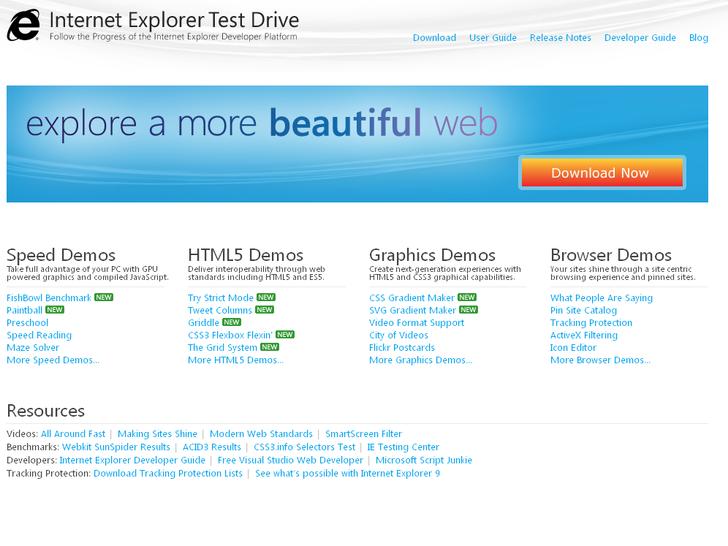Click the NEW badge next to Paintball
The height and width of the screenshot is (546, 728).
click(55, 311)
